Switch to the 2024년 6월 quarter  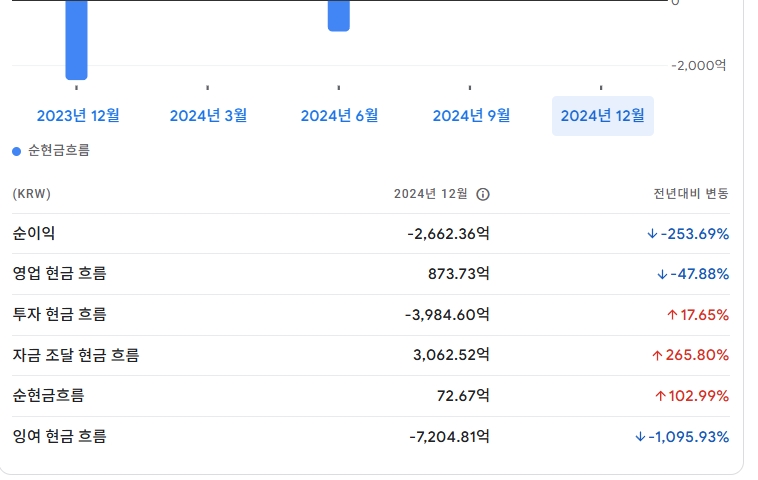pyautogui.click(x=339, y=116)
